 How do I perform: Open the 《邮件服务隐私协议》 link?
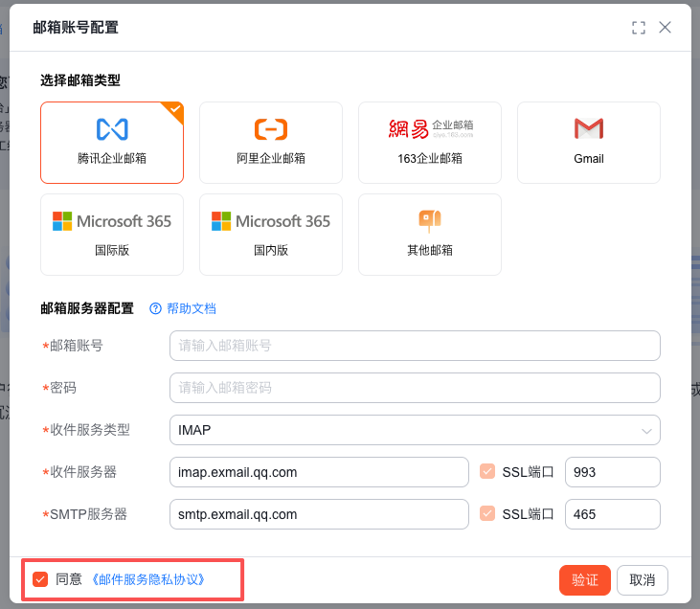pos(148,579)
